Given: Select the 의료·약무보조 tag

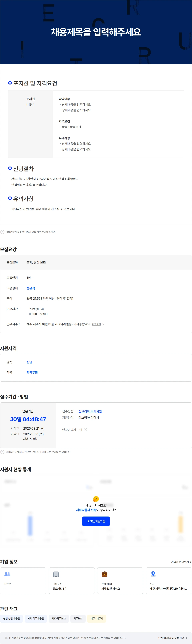Looking at the screenshot, I should coord(59,618).
